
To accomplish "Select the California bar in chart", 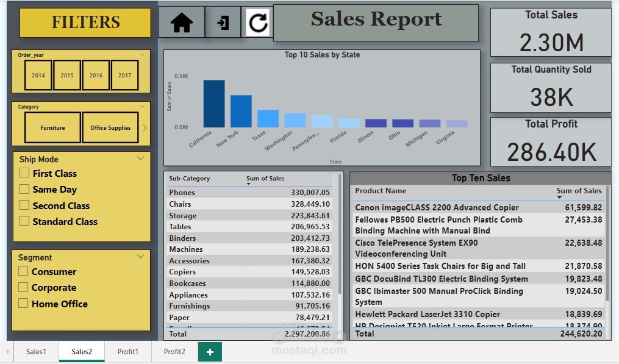I will [214, 104].
